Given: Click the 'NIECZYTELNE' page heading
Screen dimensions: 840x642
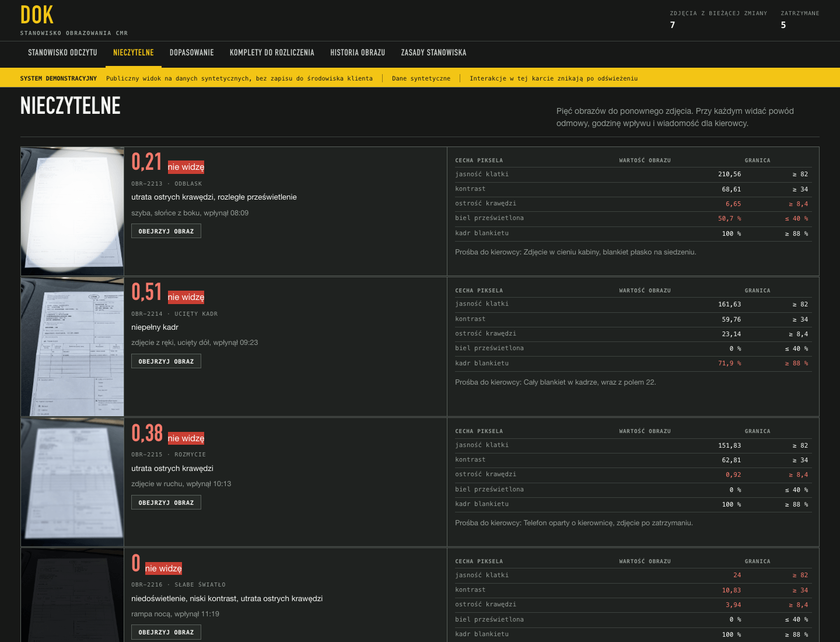Looking at the screenshot, I should pos(71,106).
